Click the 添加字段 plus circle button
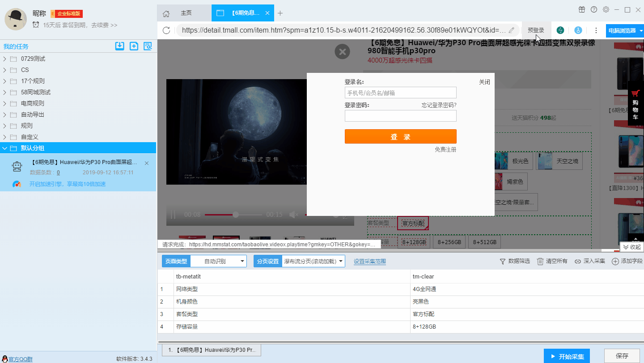Screen dimensions: 644x363 627,261
